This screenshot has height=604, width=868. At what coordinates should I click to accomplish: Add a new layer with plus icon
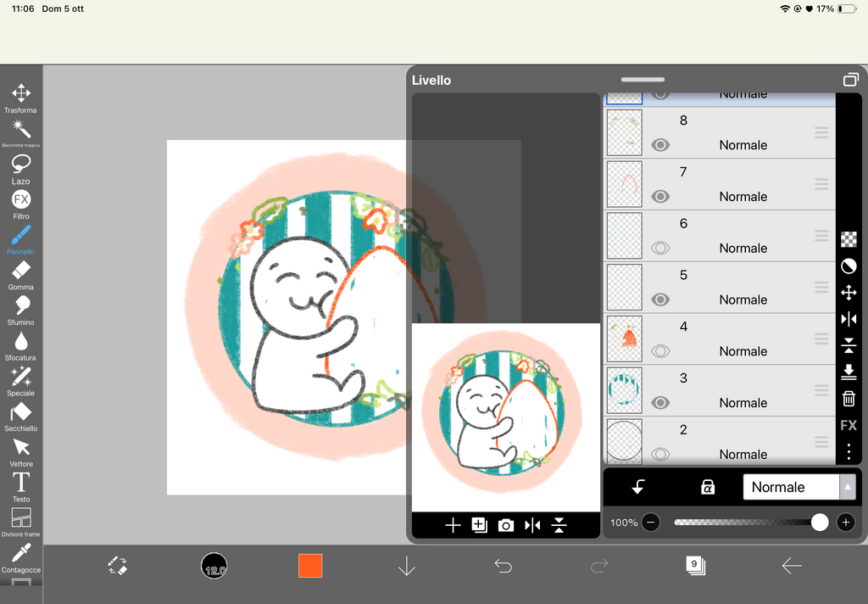point(453,526)
